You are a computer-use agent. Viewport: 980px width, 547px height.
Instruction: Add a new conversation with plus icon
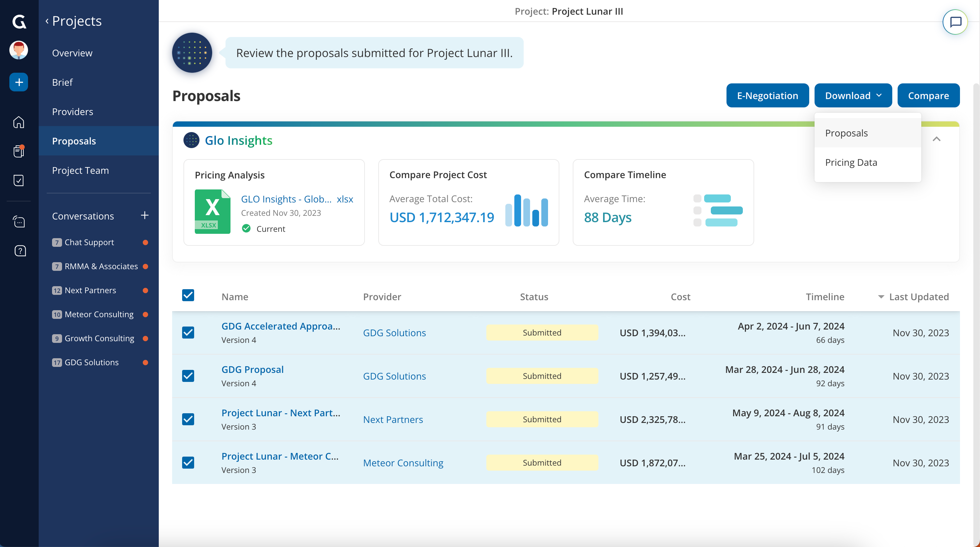144,216
